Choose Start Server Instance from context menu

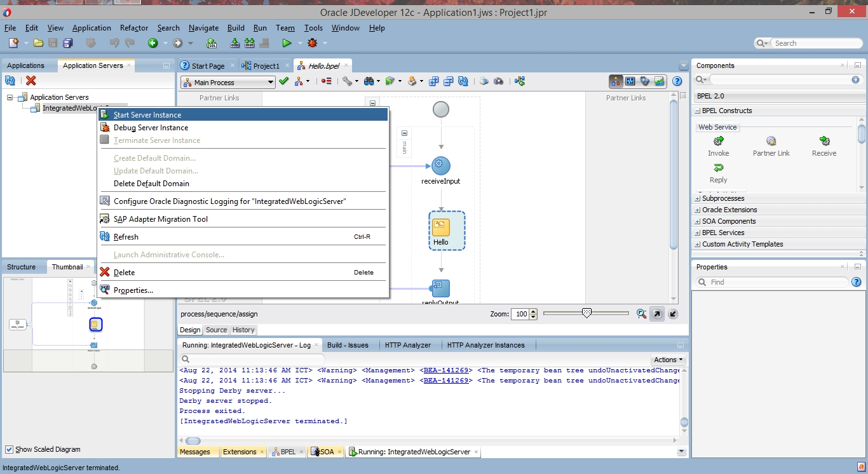click(243, 115)
